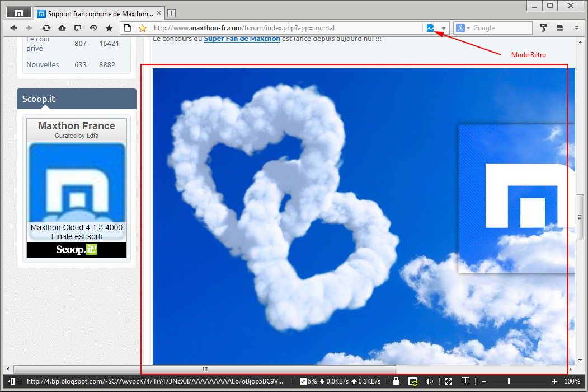View download speed 0.0KB/s indicator
This screenshot has width=588, height=392.
tap(334, 381)
